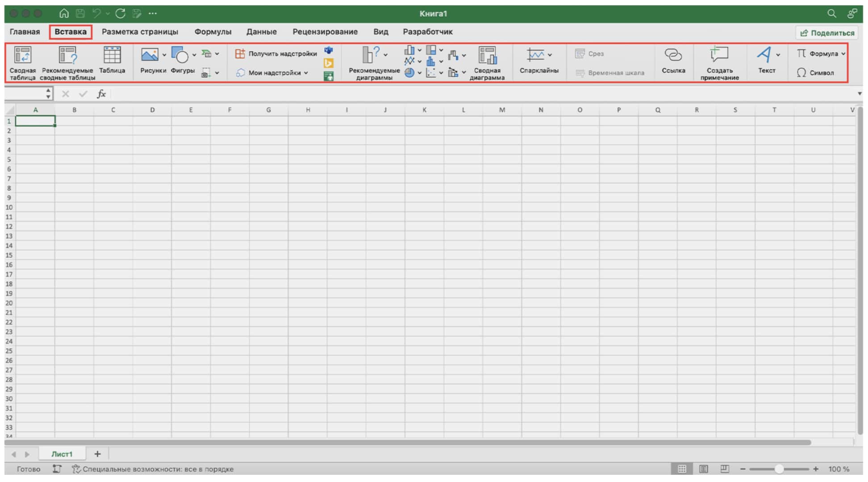Click the Таблица icon
Image resolution: width=868 pixels, height=482 pixels.
pos(112,56)
